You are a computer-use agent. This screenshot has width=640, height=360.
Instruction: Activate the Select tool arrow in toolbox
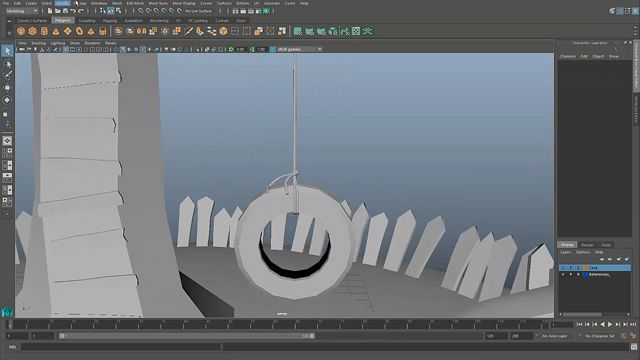click(x=7, y=51)
